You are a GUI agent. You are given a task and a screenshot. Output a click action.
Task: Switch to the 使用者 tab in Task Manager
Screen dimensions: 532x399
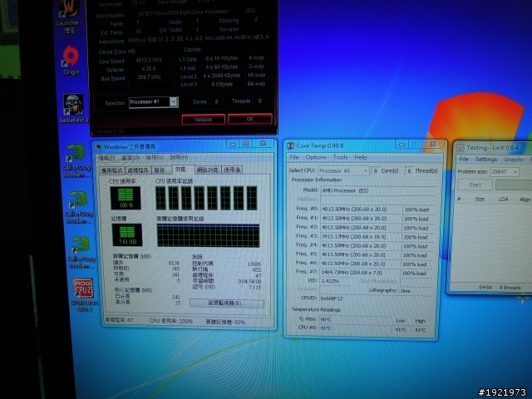[x=232, y=170]
